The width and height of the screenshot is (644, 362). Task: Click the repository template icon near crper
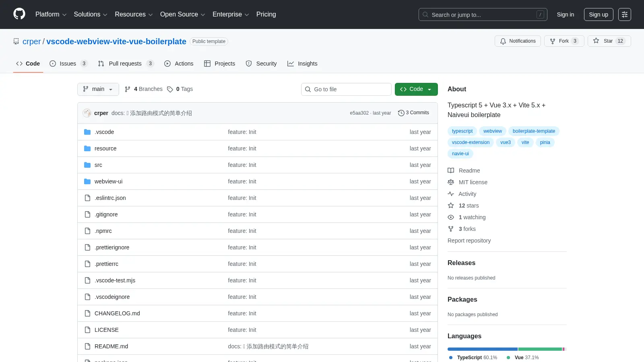pyautogui.click(x=16, y=41)
